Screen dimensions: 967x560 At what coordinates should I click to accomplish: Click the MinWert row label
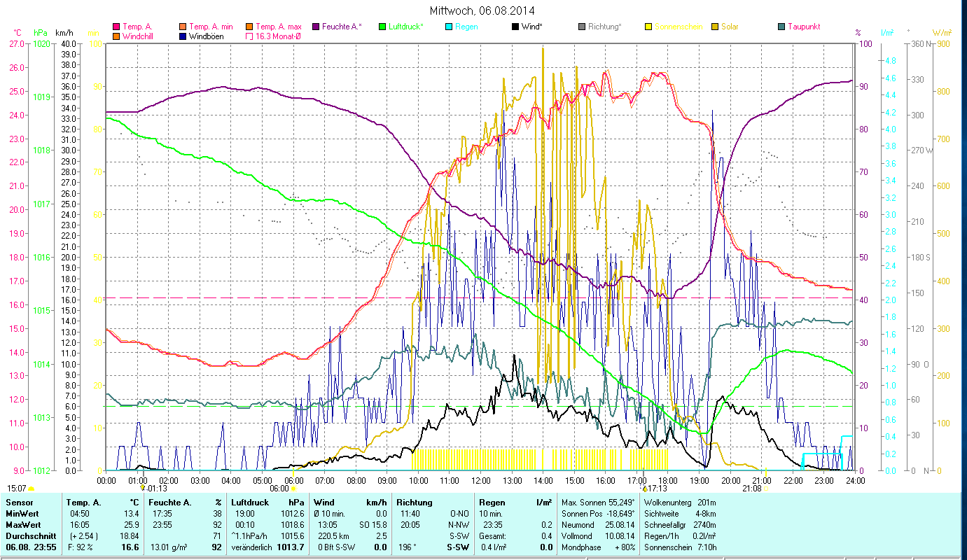[22, 513]
